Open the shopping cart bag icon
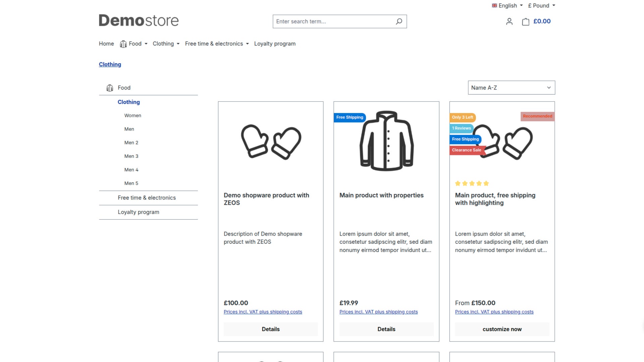The height and width of the screenshot is (362, 644). pyautogui.click(x=526, y=22)
